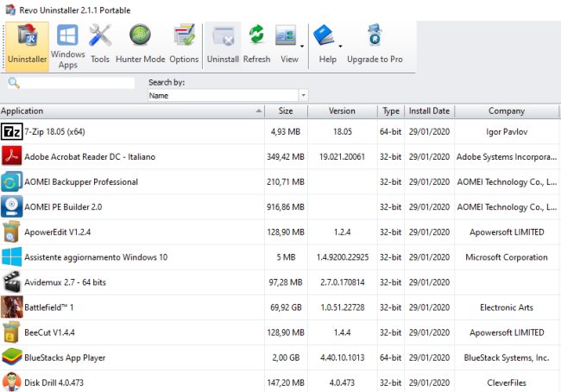
Task: Click the 147,20 MB size cell
Action: coord(286,383)
